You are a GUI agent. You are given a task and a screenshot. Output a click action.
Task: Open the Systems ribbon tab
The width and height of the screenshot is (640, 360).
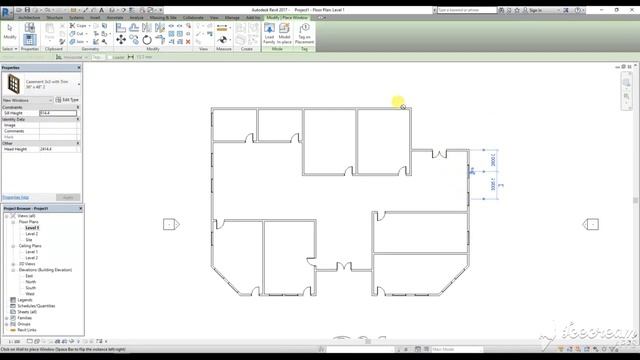point(76,18)
